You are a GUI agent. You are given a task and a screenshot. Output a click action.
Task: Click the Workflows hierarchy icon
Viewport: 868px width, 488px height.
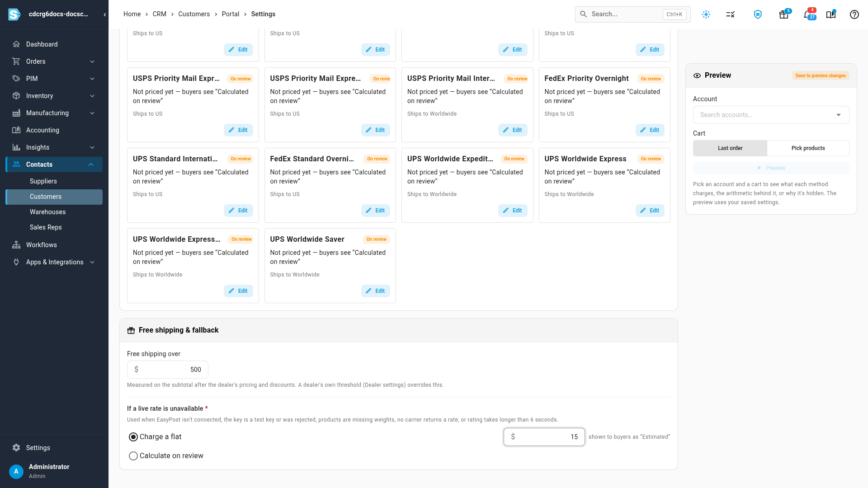16,245
